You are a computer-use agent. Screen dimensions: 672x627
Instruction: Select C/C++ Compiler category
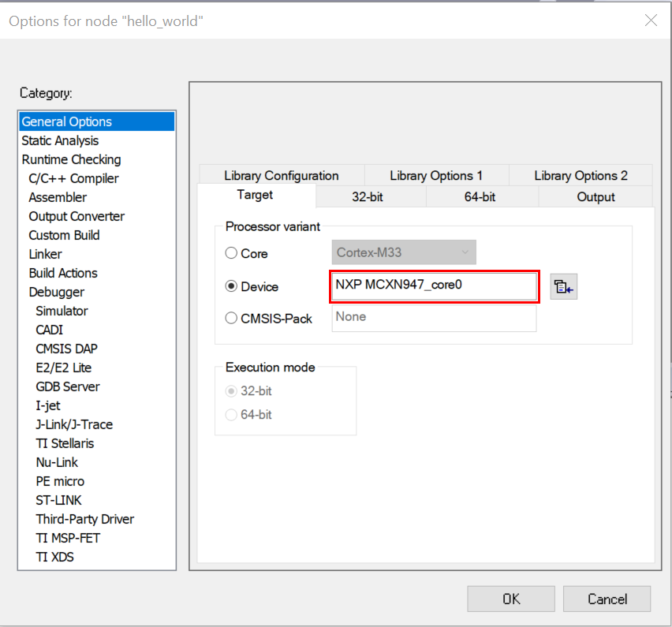click(x=73, y=178)
